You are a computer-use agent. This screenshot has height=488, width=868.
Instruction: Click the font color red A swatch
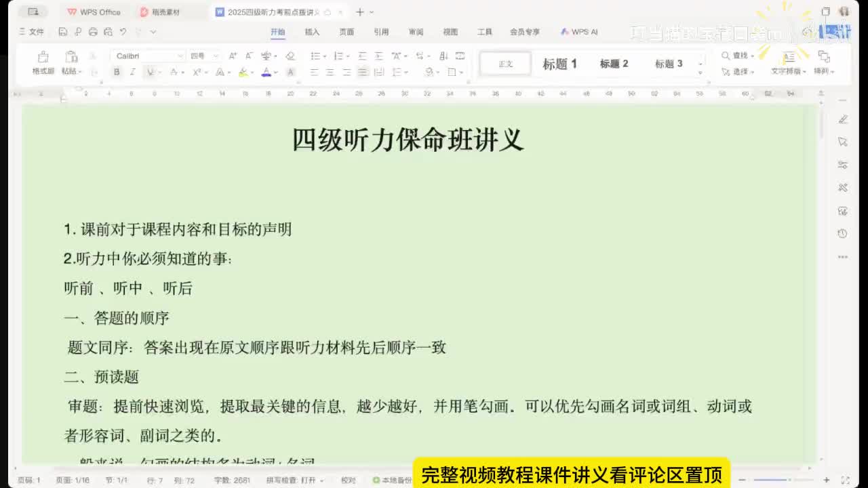coord(266,72)
